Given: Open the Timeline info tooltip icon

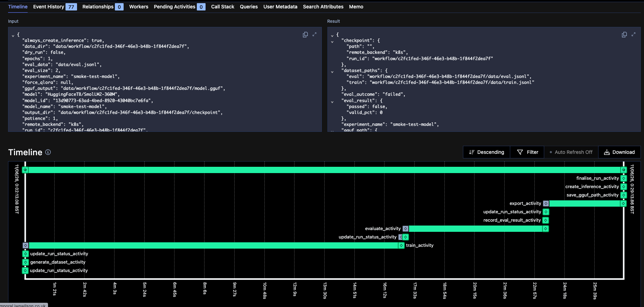Looking at the screenshot, I should (48, 152).
